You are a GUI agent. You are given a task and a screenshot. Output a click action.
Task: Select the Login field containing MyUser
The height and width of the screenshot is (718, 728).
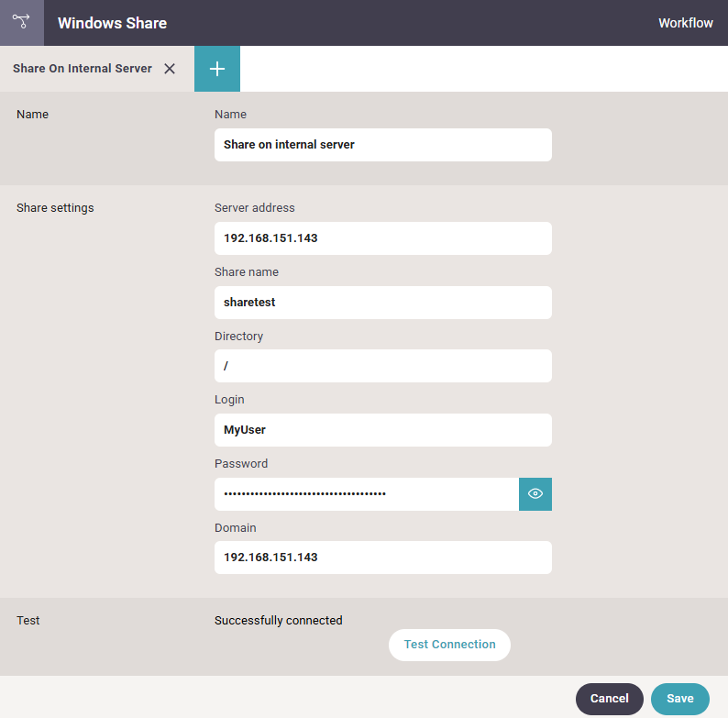click(382, 430)
